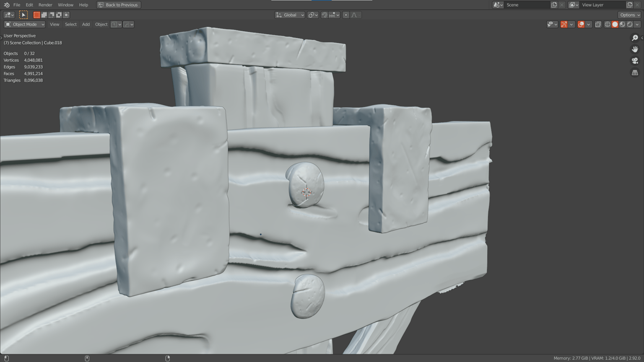Click the Blender logo icon
This screenshot has width=644, height=362.
[6, 5]
